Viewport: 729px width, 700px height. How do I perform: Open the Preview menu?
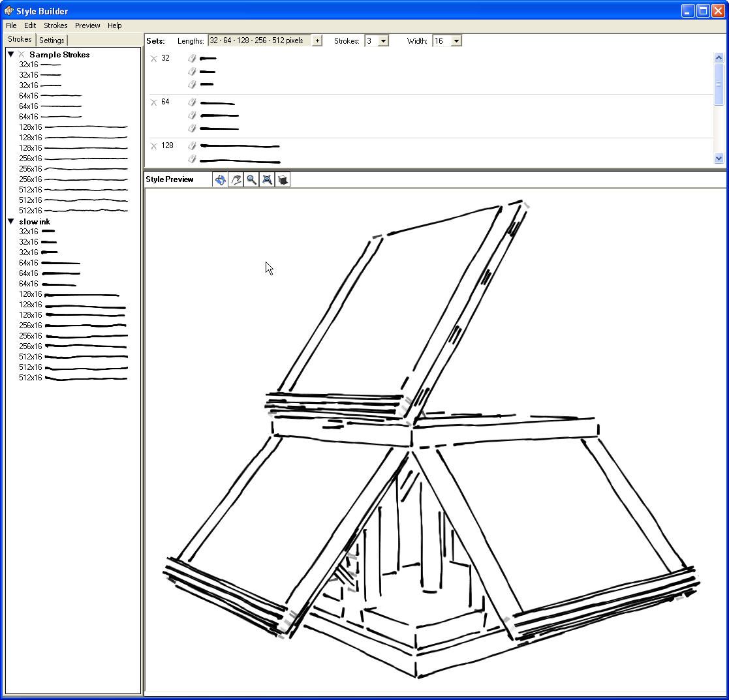pyautogui.click(x=87, y=25)
